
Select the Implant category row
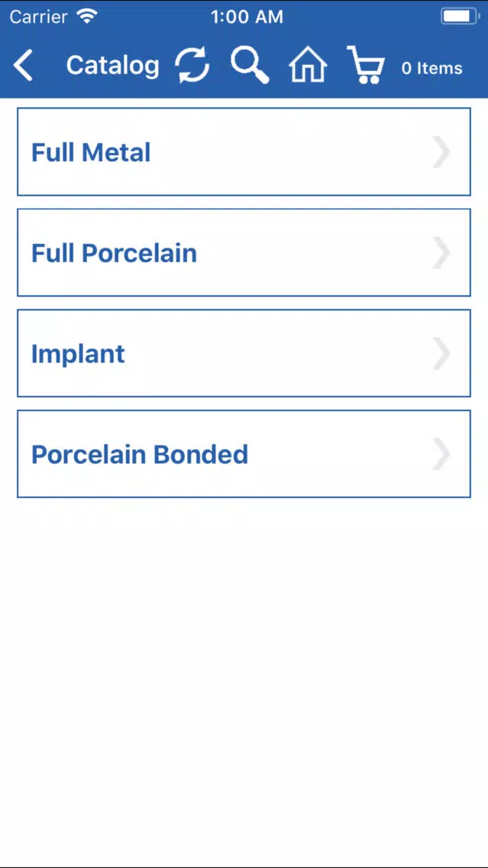[244, 353]
